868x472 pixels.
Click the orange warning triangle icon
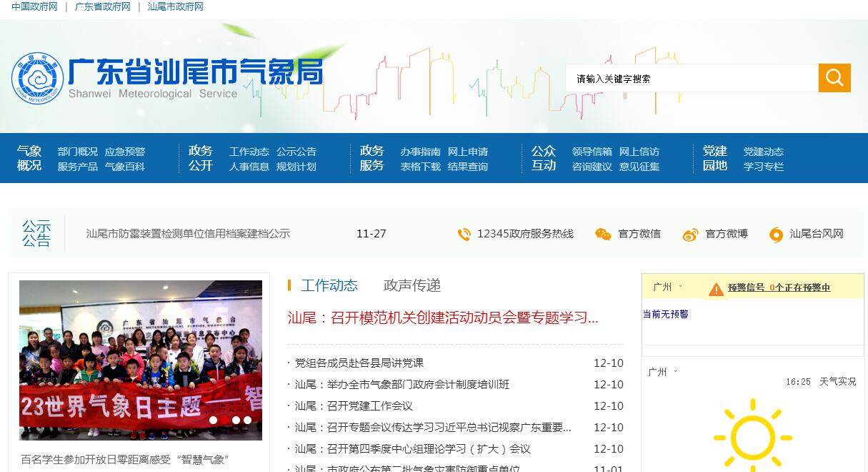(x=716, y=289)
